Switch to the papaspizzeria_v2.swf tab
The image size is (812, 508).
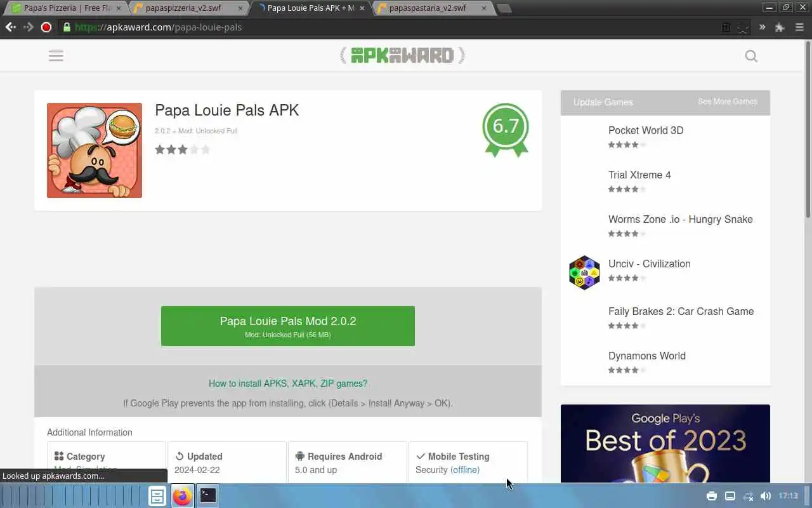coord(187,8)
